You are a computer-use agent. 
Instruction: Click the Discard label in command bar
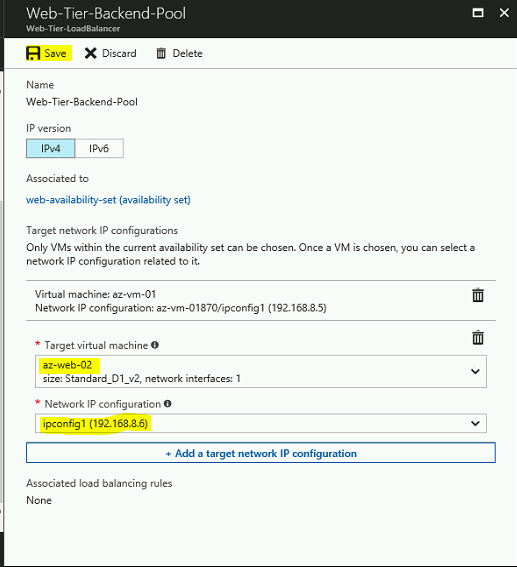tap(119, 54)
